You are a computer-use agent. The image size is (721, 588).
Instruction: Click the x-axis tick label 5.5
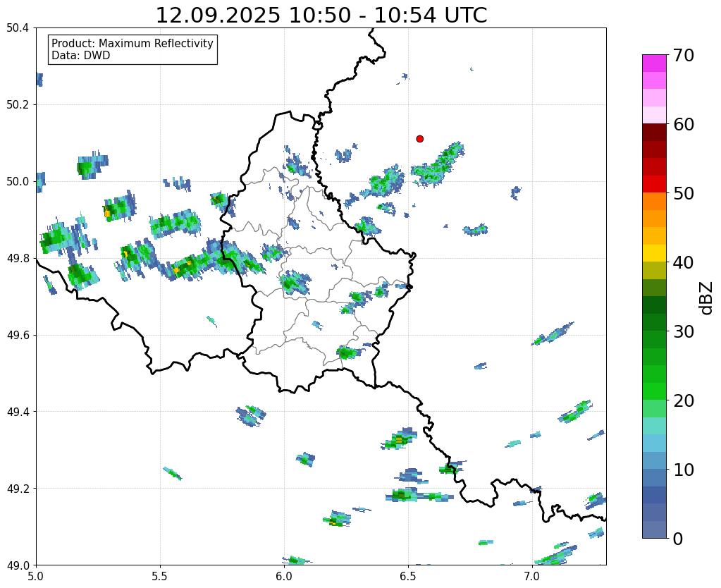tap(160, 576)
